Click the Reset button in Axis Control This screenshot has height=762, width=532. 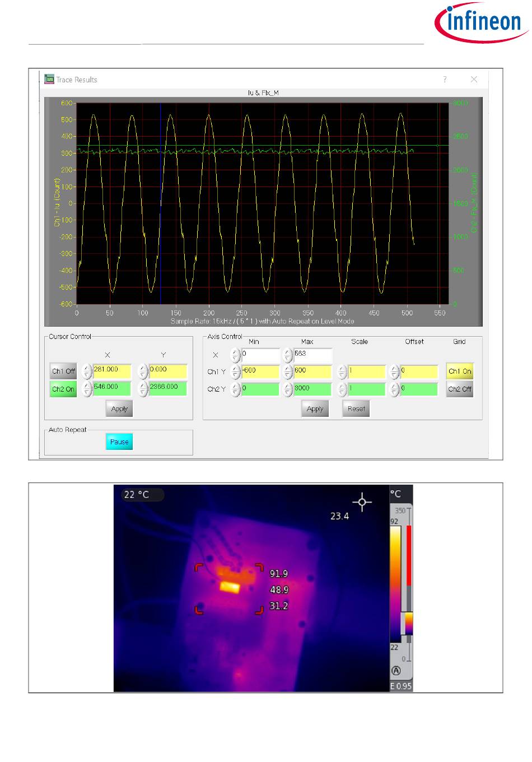point(356,408)
